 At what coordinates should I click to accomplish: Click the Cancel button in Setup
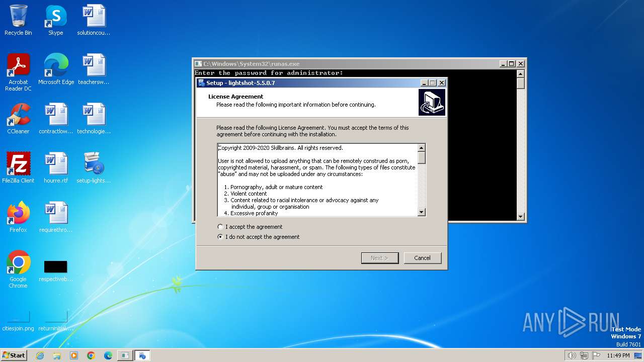pos(423,258)
